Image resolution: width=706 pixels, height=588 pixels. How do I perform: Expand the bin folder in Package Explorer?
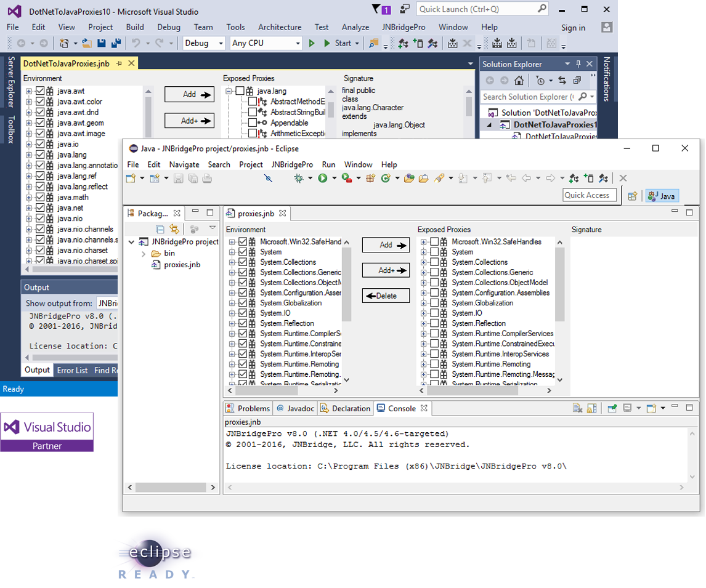pyautogui.click(x=143, y=254)
